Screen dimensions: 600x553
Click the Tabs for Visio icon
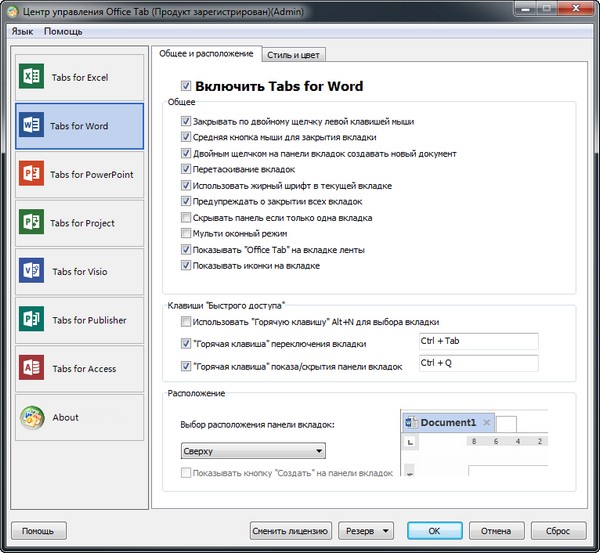pyautogui.click(x=31, y=271)
